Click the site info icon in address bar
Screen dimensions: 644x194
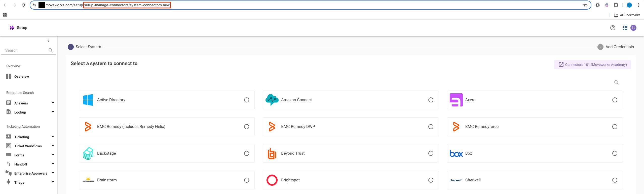[34, 5]
